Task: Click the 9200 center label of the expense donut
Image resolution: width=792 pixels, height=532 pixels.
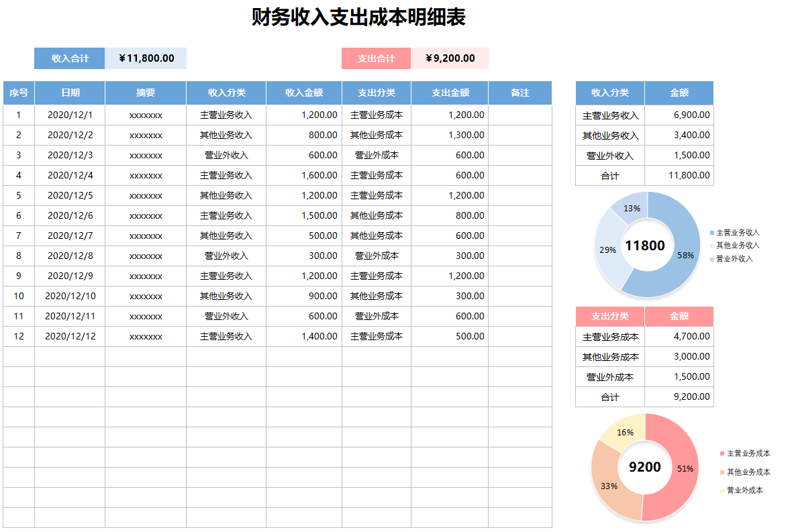Action: 644,467
